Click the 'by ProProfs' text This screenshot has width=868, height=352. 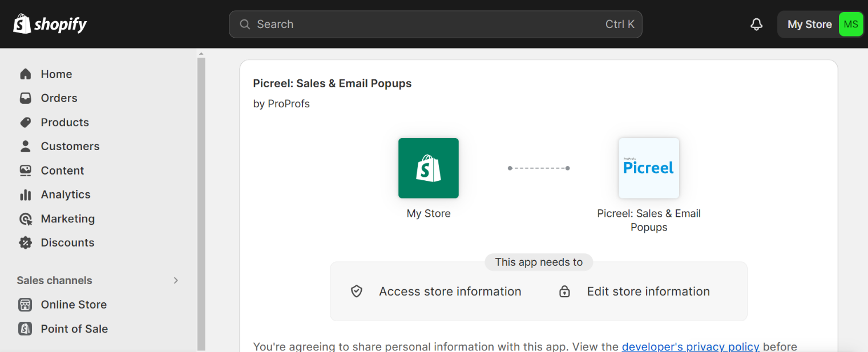coord(281,104)
